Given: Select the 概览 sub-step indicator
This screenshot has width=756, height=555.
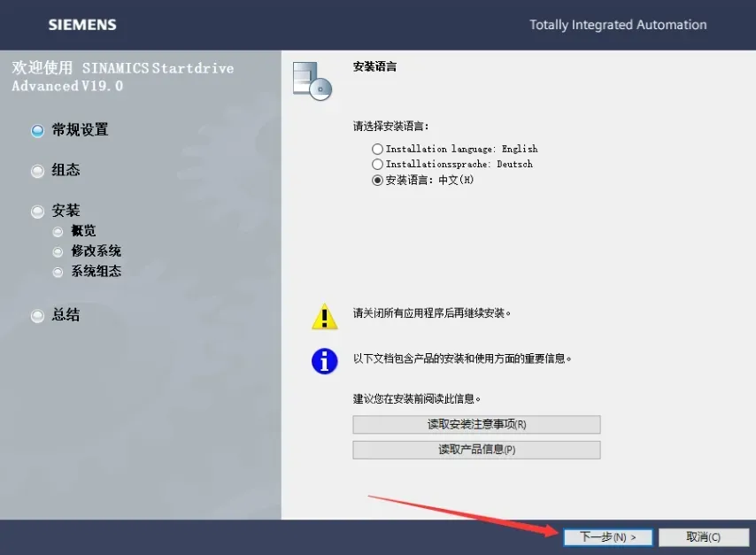Looking at the screenshot, I should (x=58, y=232).
